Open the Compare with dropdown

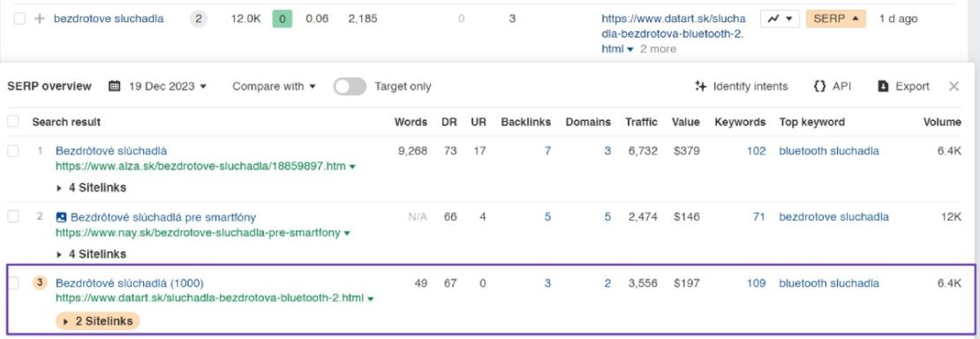click(x=275, y=87)
